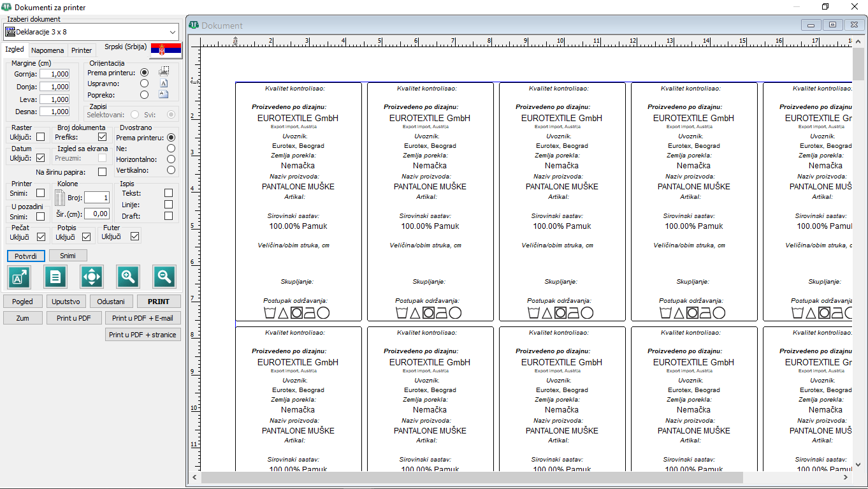Screen dimensions: 868x489
Task: Select the Popreko orientation radio button
Action: 145,94
